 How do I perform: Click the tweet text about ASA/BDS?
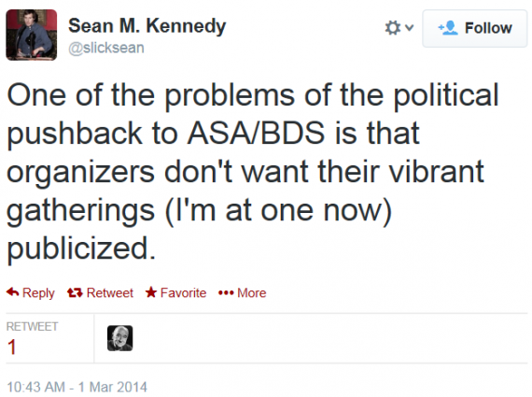pos(253,171)
